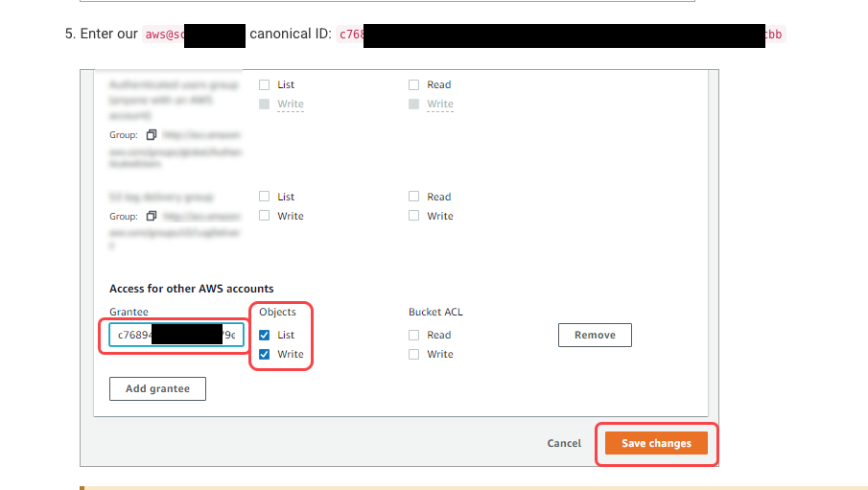Tick Bucket ACL Write for the grantee
Screen dimensions: 868x490
tap(413, 354)
